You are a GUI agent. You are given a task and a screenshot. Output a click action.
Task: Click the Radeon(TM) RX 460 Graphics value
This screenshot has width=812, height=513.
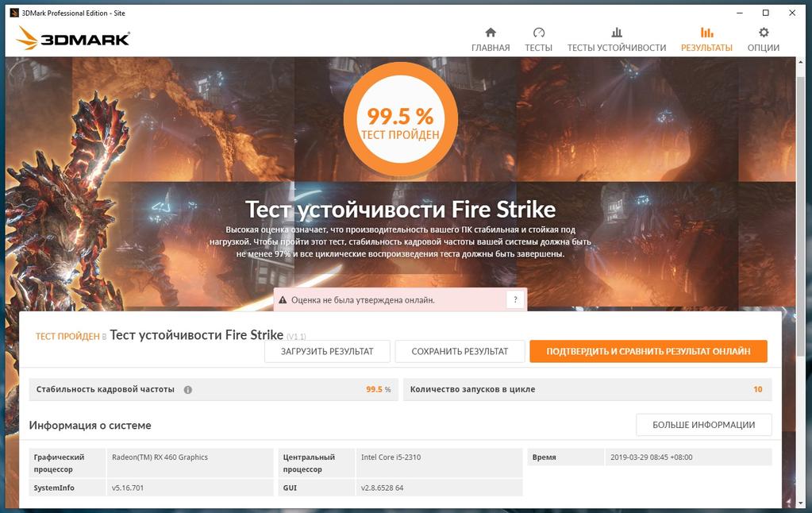[x=160, y=457]
